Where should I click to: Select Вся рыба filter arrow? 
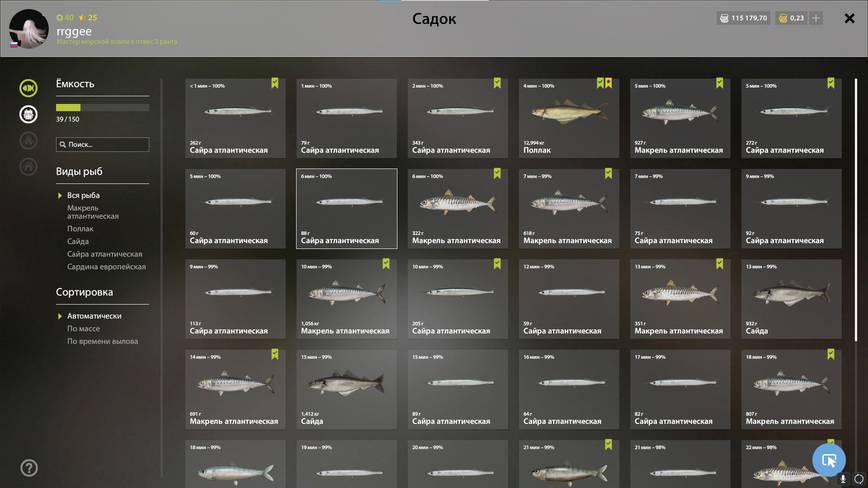coord(60,196)
